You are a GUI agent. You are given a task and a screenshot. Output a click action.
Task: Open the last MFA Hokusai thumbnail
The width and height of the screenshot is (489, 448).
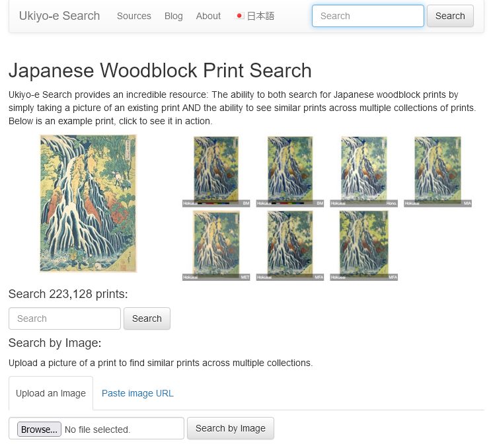[x=364, y=244]
